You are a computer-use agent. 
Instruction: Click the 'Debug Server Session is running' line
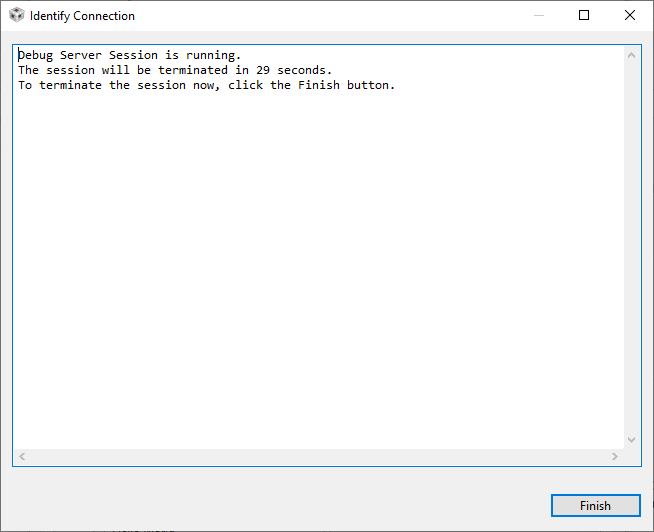(130, 55)
